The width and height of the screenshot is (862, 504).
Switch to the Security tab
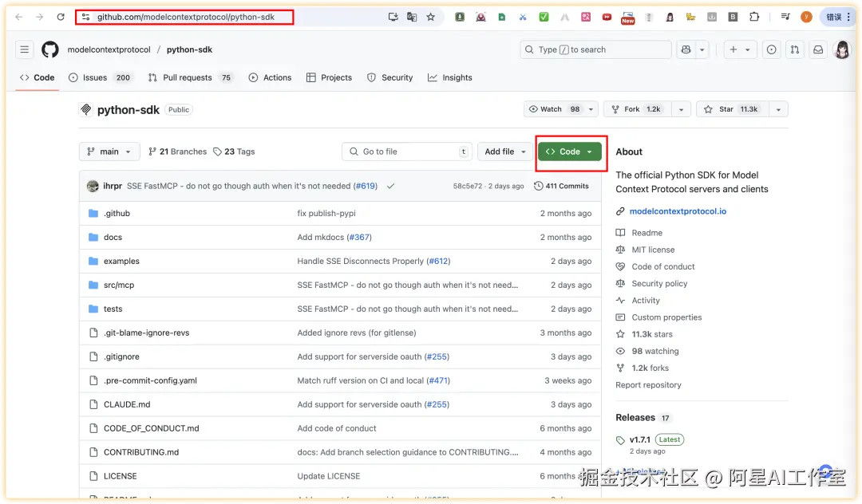[x=389, y=77]
